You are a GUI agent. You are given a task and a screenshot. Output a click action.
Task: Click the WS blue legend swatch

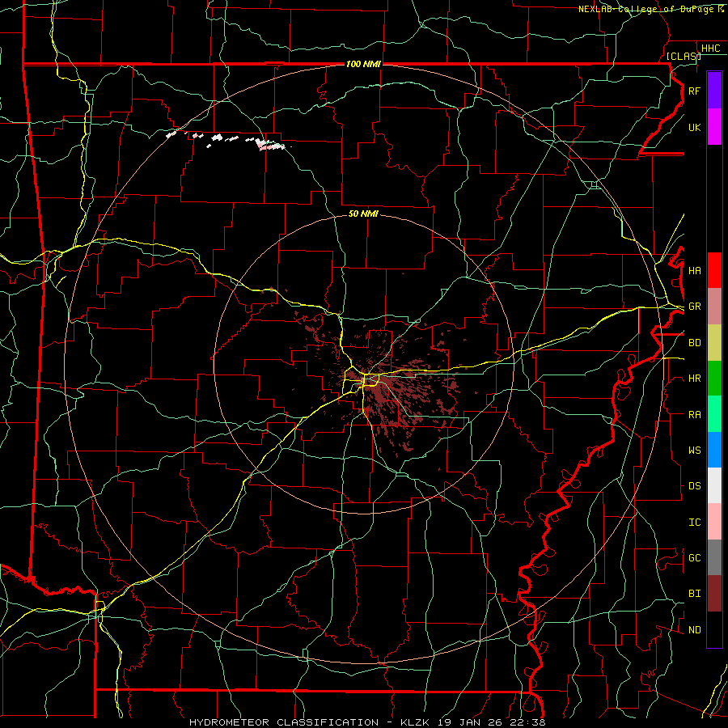pos(714,450)
